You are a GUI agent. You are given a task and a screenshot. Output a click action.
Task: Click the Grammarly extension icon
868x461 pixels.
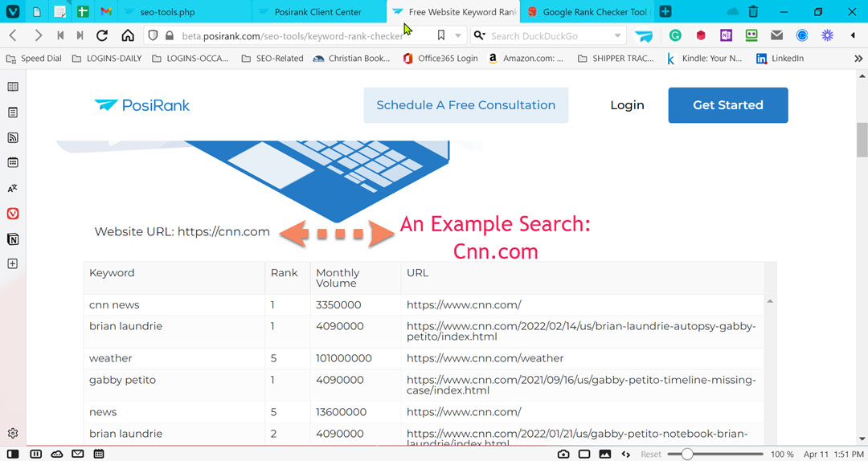point(676,35)
